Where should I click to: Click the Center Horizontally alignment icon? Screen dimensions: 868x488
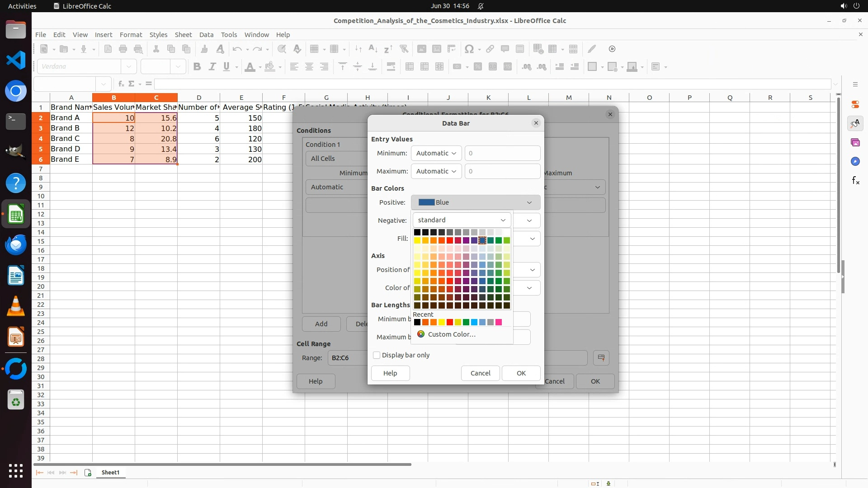point(309,67)
